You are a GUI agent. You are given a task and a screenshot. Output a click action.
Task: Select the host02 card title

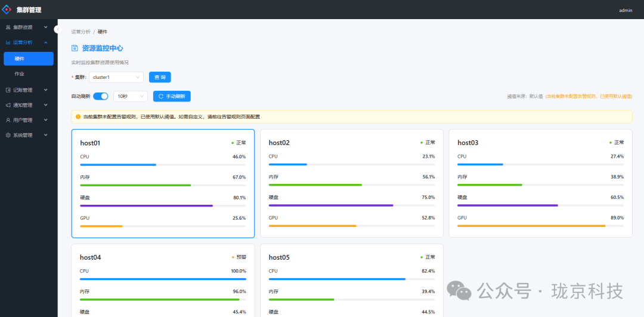279,143
